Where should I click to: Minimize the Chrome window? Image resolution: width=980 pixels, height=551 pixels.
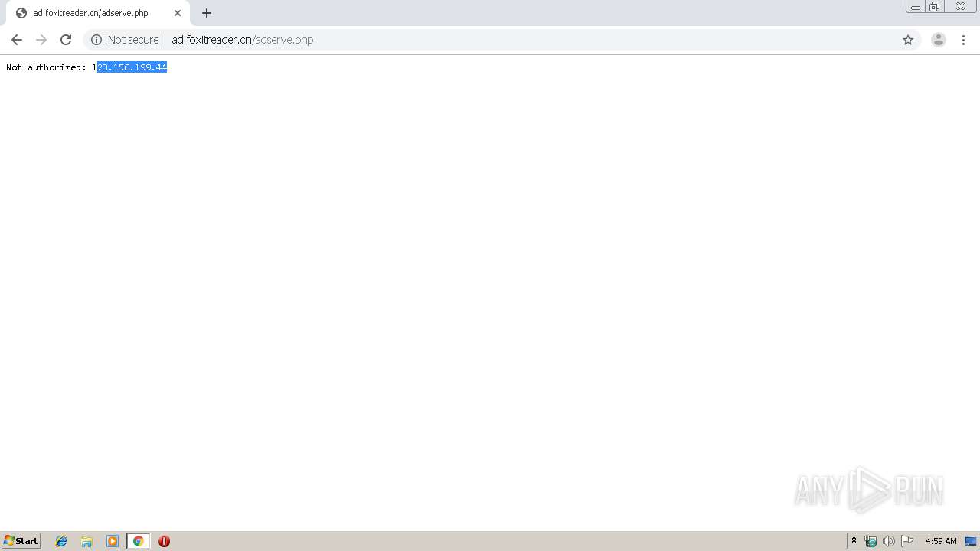pos(916,7)
